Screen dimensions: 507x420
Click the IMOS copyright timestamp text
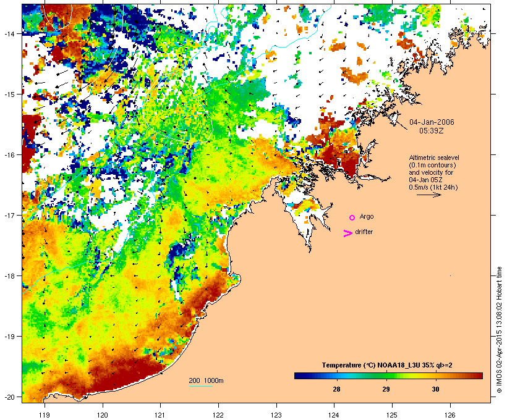[500, 330]
